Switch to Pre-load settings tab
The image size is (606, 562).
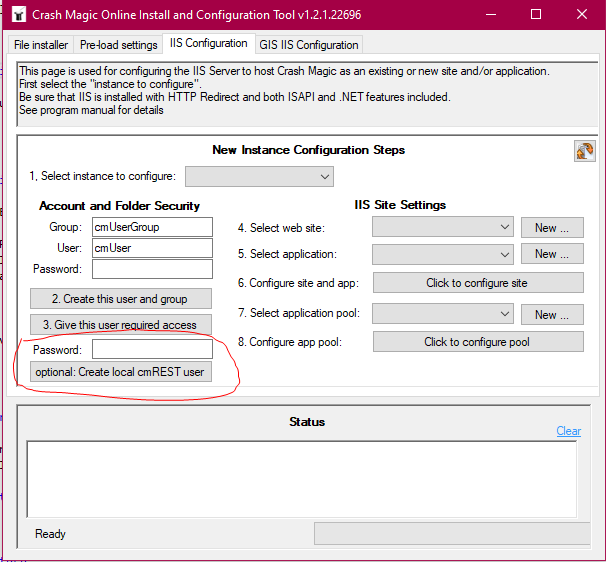pyautogui.click(x=118, y=45)
